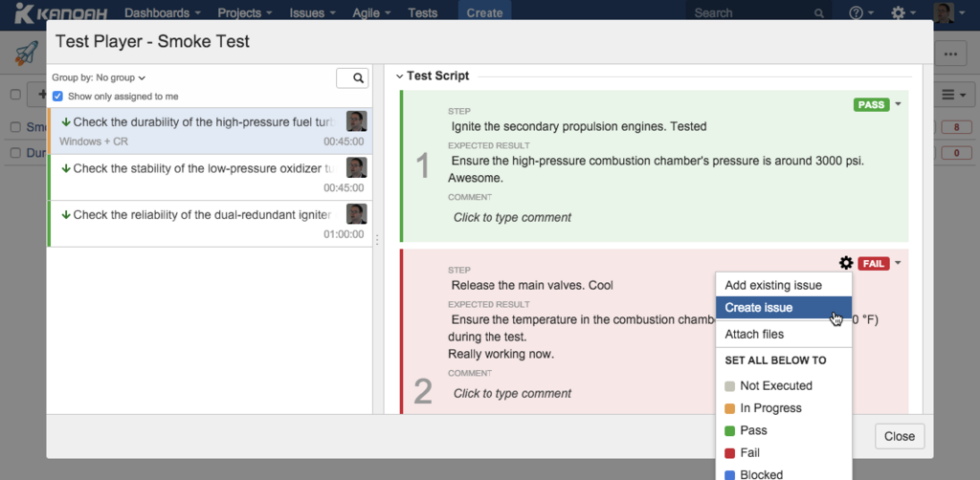This screenshot has height=480, width=980.
Task: Set all below to Fail
Action: click(x=783, y=452)
